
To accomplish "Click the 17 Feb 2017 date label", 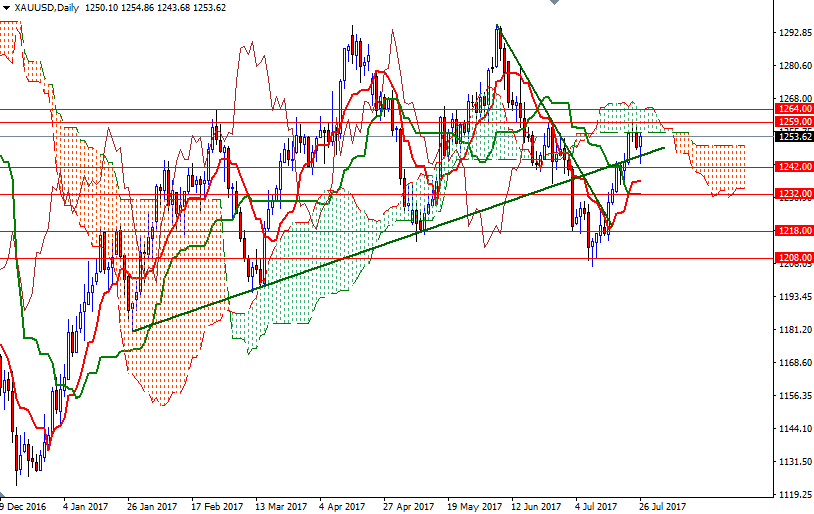I will pos(216,506).
